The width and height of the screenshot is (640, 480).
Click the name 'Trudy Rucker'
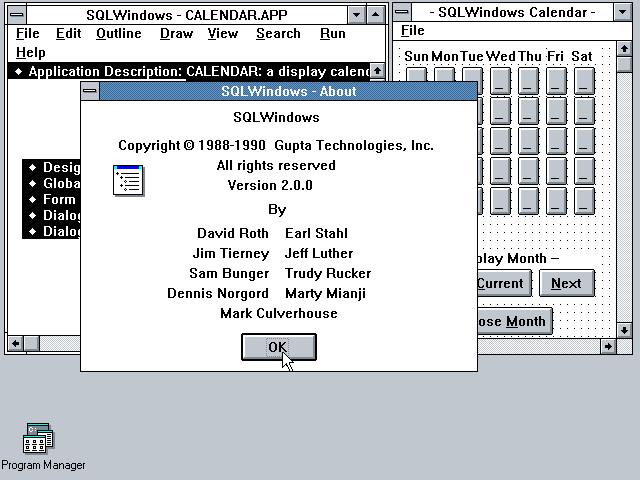coord(328,273)
